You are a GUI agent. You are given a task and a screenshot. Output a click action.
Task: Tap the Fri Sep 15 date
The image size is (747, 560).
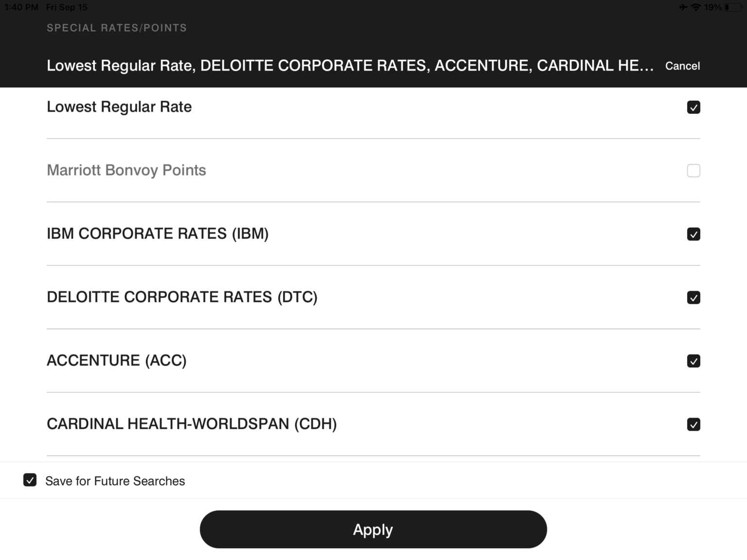click(66, 7)
